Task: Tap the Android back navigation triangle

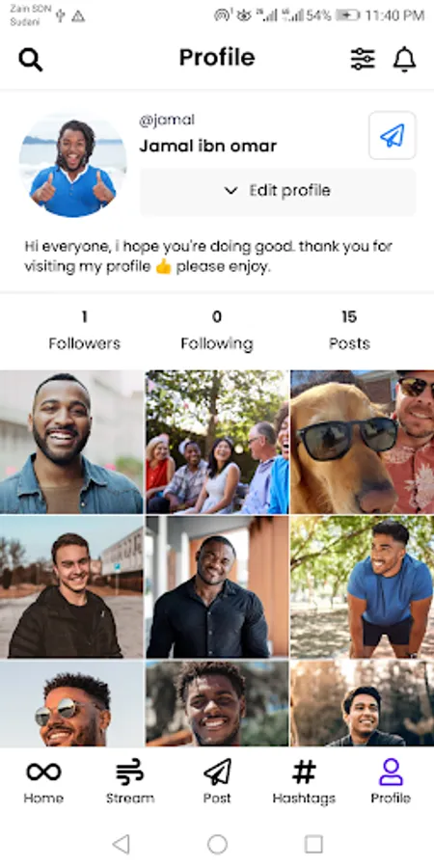Action: [121, 844]
